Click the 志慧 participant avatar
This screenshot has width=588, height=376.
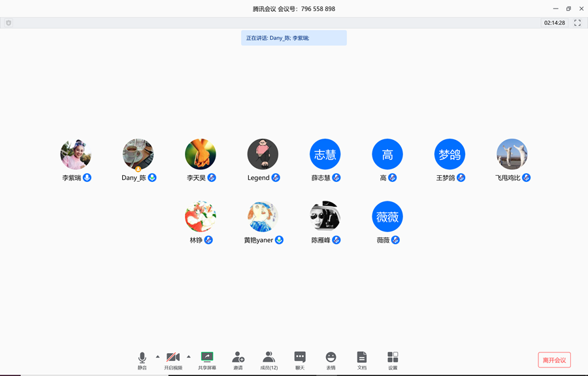(x=325, y=154)
